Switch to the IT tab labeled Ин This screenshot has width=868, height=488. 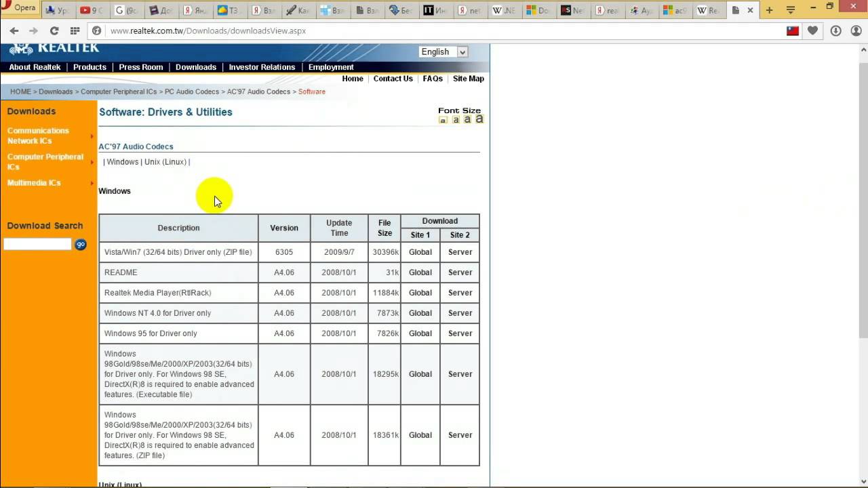[x=436, y=10]
